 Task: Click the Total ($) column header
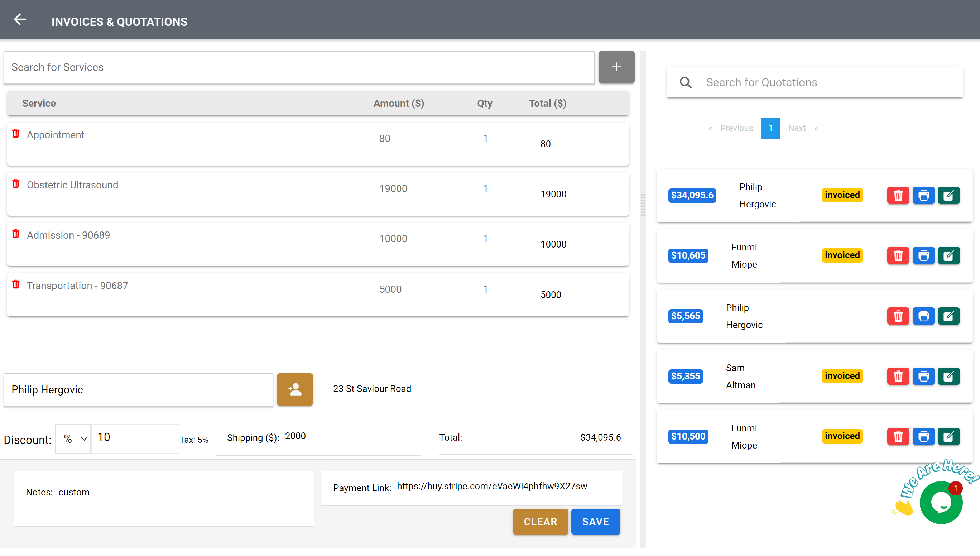(547, 104)
